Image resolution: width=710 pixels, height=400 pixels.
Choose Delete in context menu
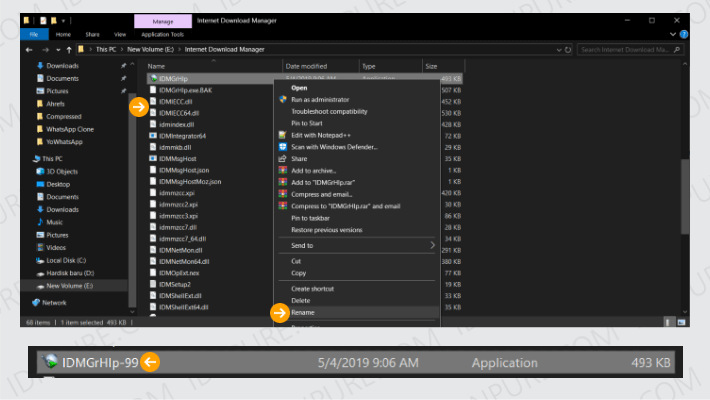click(x=301, y=300)
